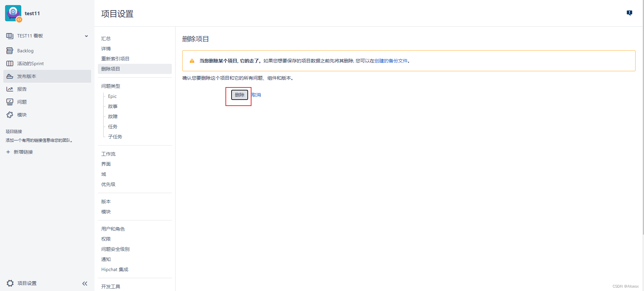Viewport: 644px width, 291px height.
Task: Open the 报告 chart icon
Action: click(x=10, y=89)
